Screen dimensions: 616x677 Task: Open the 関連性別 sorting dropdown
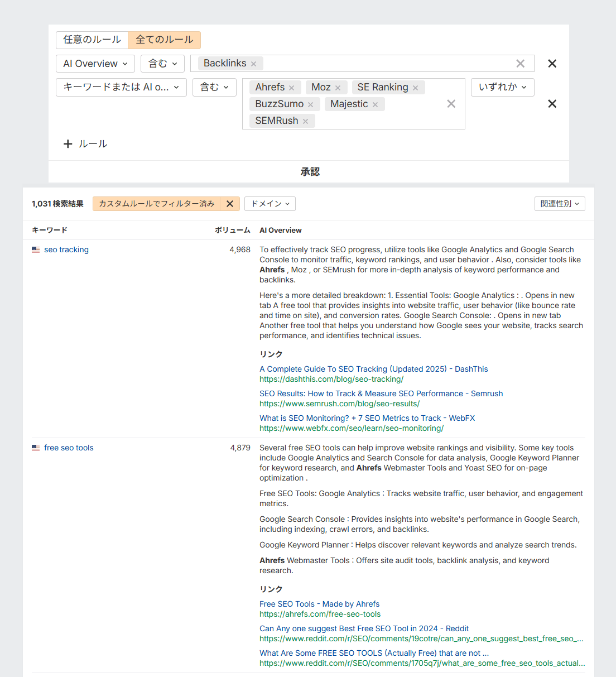tap(559, 204)
